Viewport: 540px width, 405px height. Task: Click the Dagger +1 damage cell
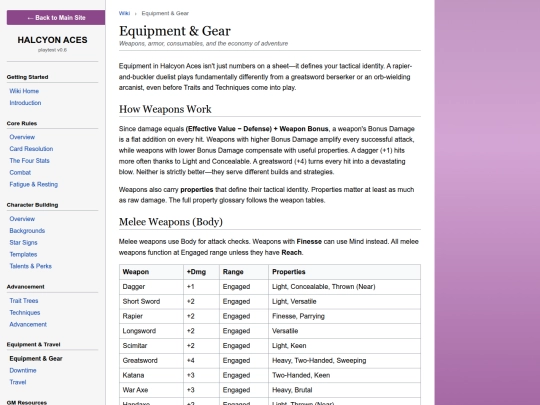[x=201, y=287]
